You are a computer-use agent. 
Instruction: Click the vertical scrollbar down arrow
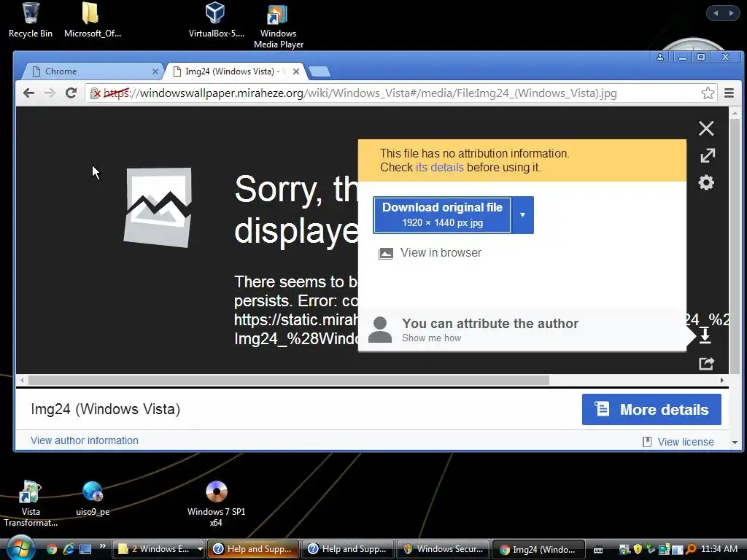tap(735, 443)
